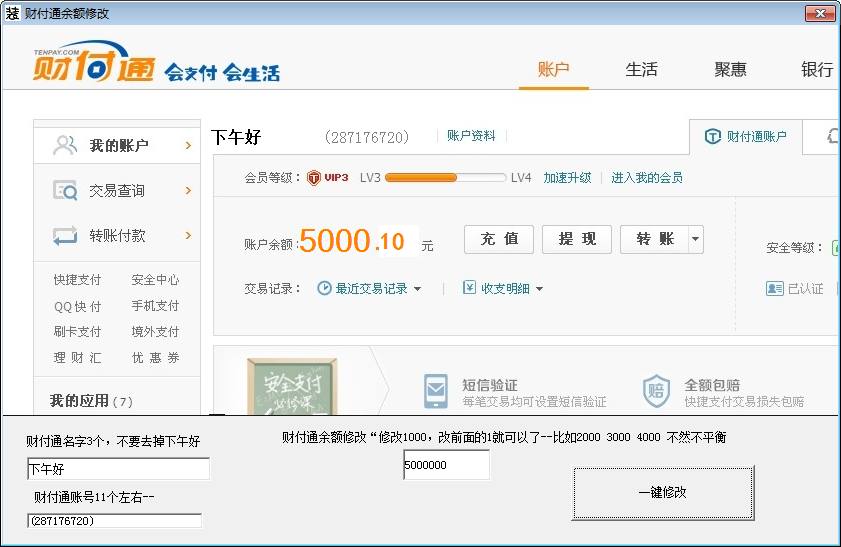Screen dimensions: 841x547
Task: Click the yen icon beside 收支明细
Action: [469, 287]
